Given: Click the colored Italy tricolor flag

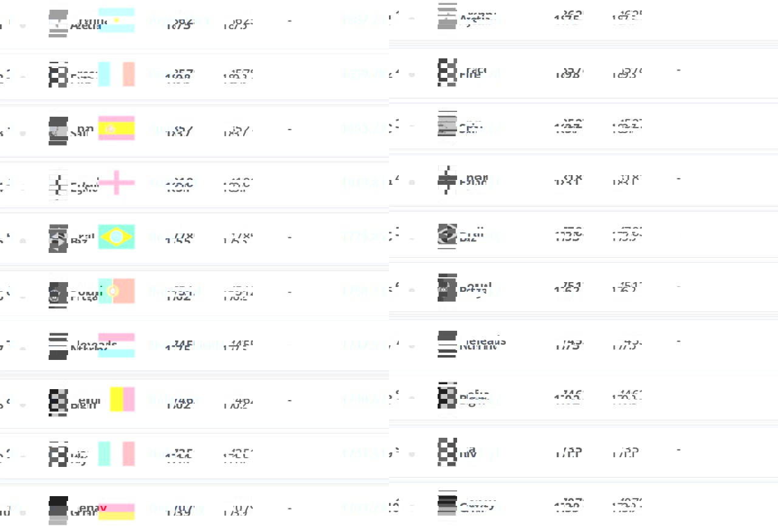Looking at the screenshot, I should pyautogui.click(x=116, y=454).
